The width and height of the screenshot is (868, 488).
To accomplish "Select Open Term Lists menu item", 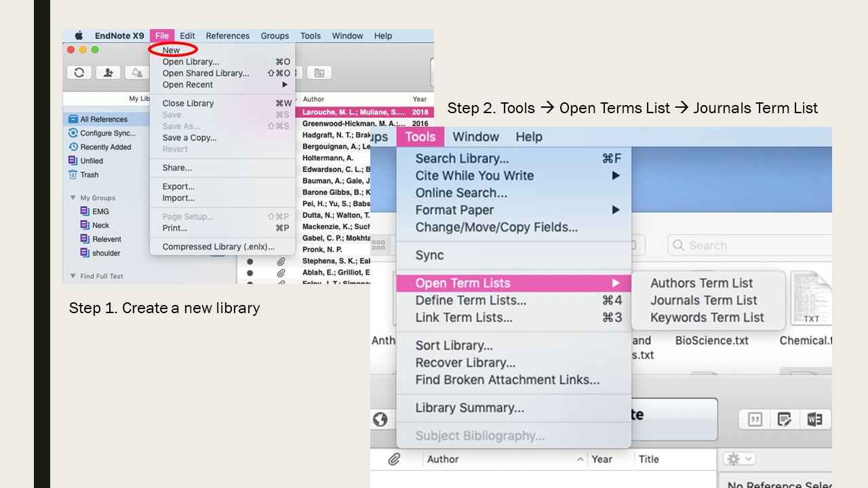I will [x=514, y=283].
